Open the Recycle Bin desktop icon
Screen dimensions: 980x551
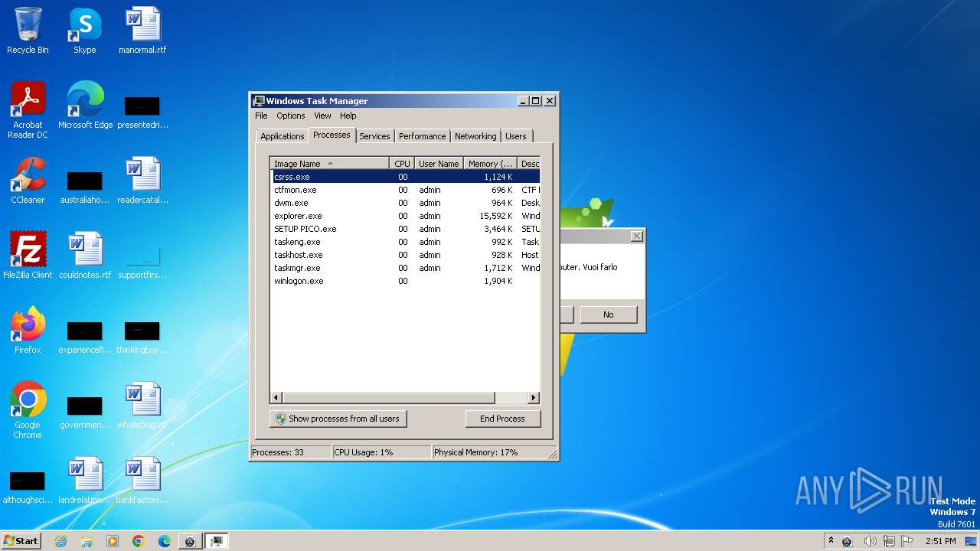coord(28,31)
